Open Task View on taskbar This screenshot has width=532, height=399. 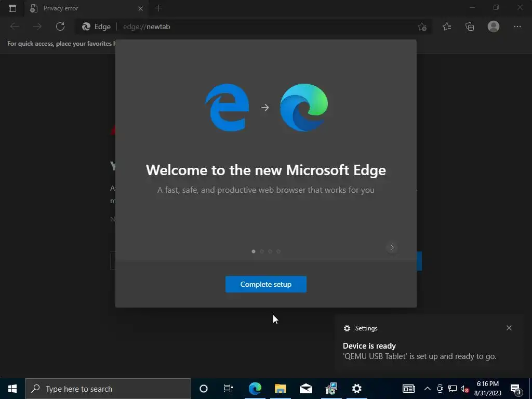229,389
